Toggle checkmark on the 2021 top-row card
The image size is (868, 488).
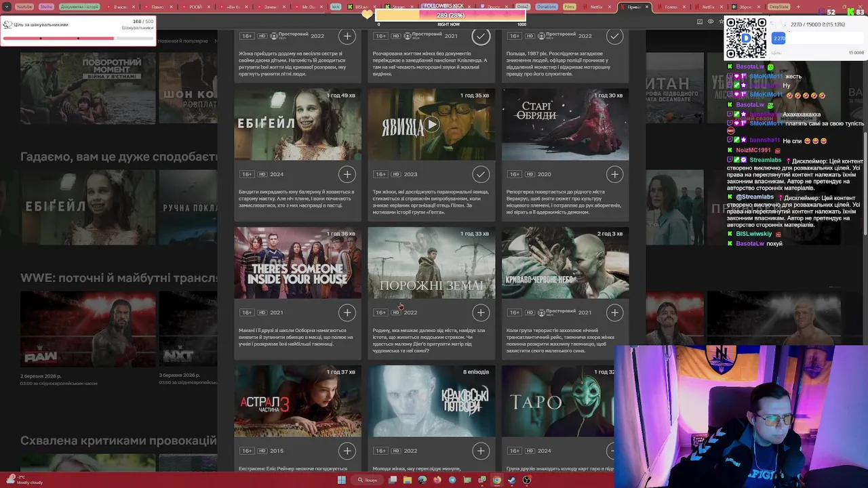[x=481, y=36]
